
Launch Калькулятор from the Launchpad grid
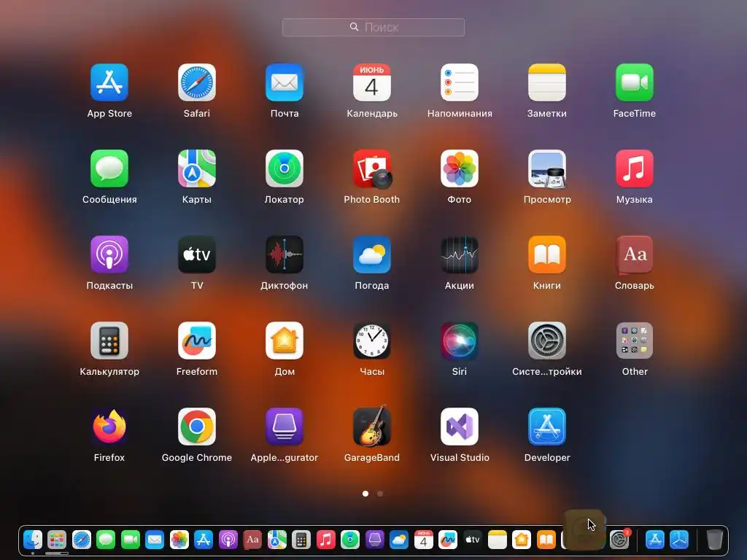click(x=109, y=341)
